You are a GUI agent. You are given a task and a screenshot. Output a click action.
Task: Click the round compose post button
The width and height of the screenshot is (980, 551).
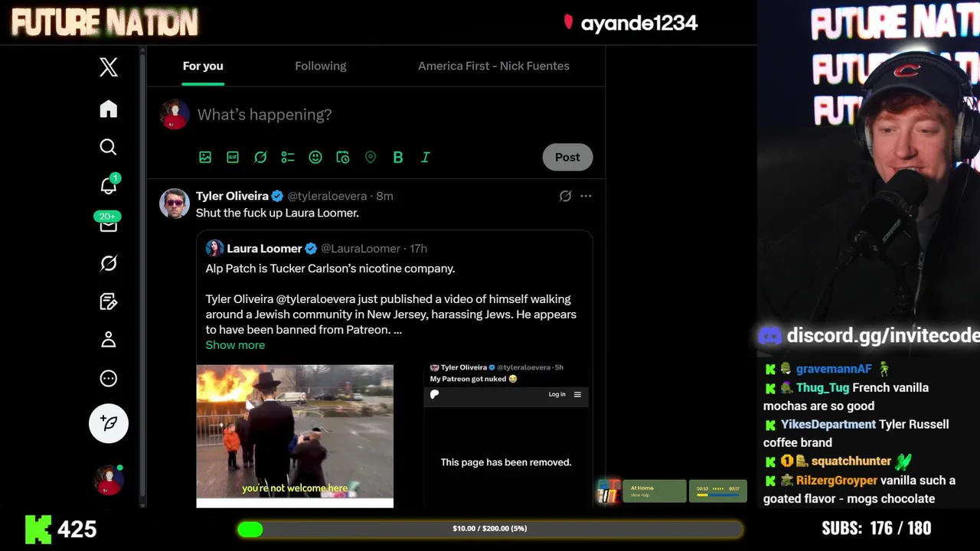point(109,423)
